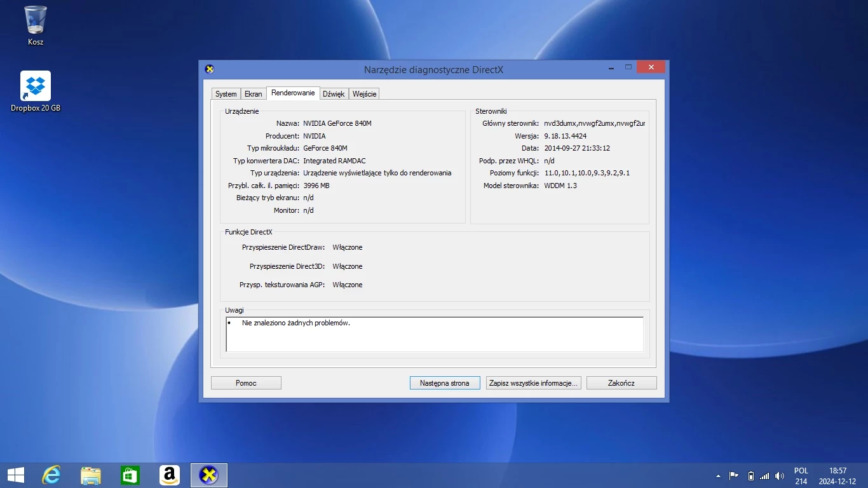The image size is (868, 488).
Task: Click the Zakończ button
Action: point(621,383)
